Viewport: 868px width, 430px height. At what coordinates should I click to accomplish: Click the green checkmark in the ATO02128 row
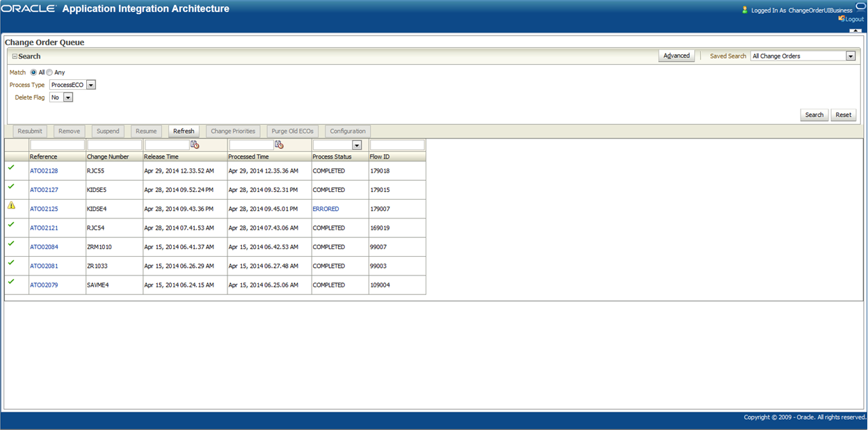click(11, 168)
